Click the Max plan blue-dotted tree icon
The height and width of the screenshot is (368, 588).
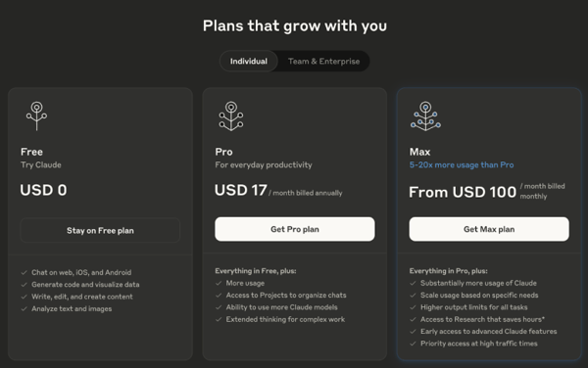coord(425,116)
